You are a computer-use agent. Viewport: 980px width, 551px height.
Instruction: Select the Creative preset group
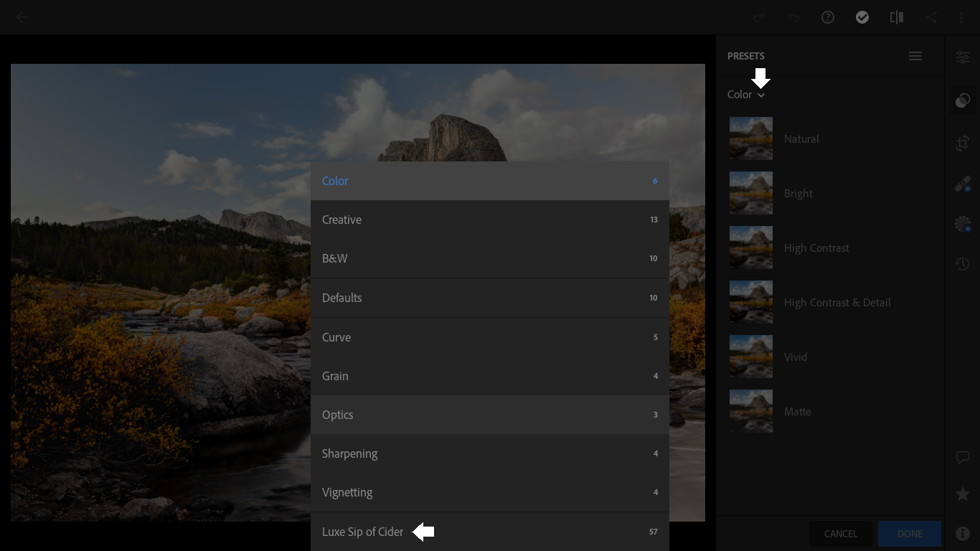pos(490,220)
